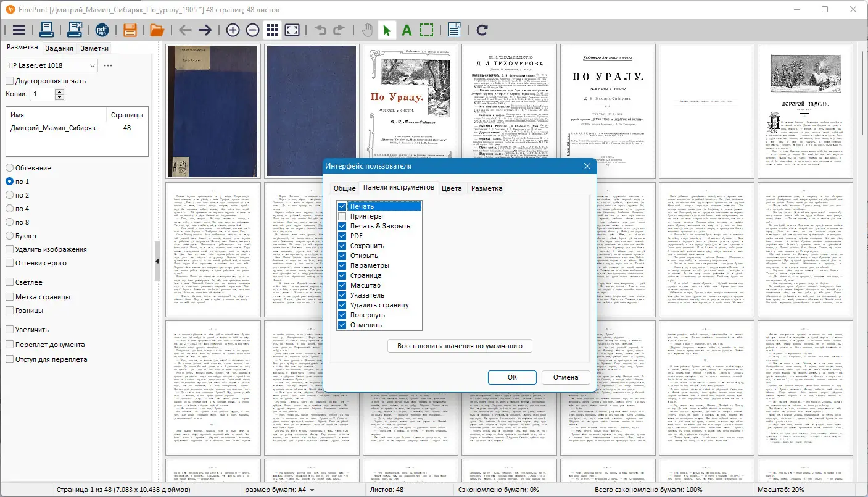Switch to the Задания tab
868x497 pixels.
click(x=59, y=48)
